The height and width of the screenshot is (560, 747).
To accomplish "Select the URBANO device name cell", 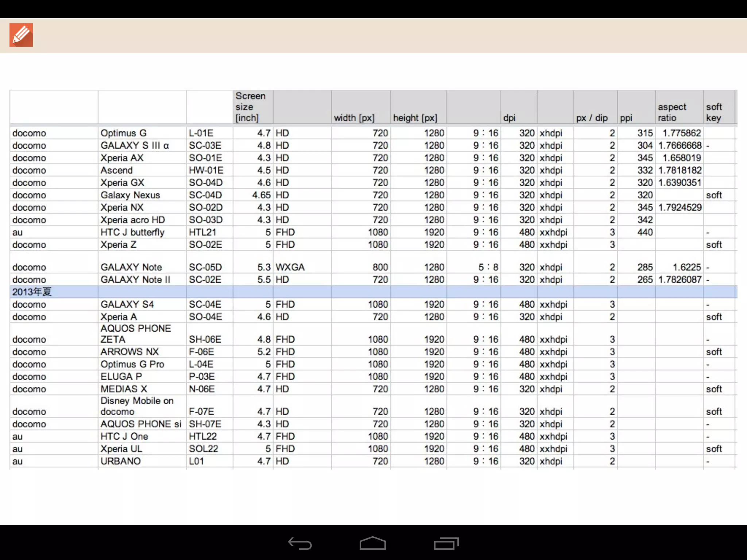I will click(121, 461).
